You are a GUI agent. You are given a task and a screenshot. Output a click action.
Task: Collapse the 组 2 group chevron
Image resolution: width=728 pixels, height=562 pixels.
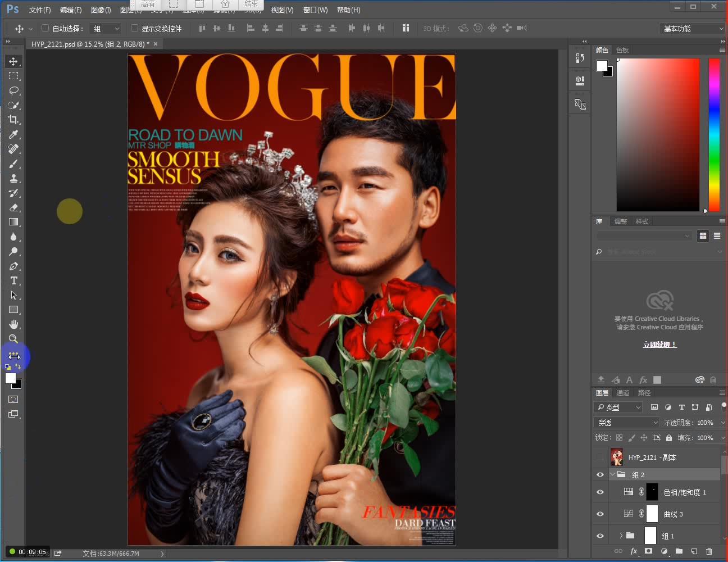(613, 475)
